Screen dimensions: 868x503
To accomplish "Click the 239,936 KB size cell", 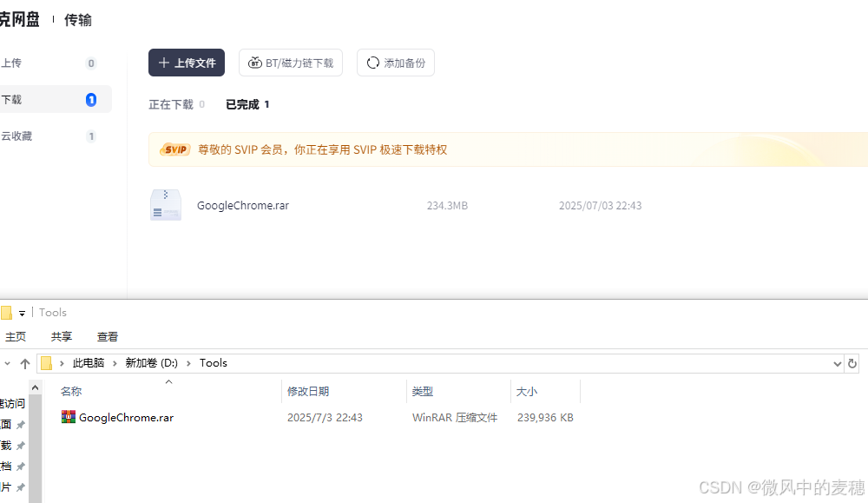I will click(545, 418).
